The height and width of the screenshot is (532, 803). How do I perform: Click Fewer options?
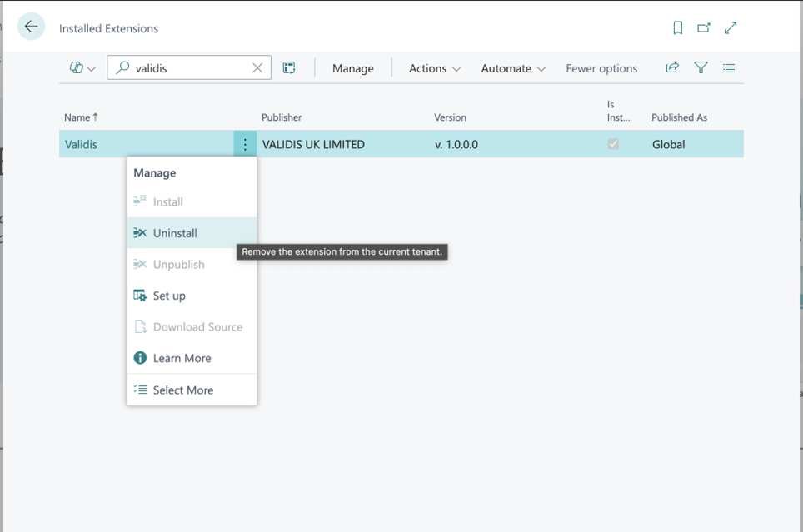click(601, 68)
